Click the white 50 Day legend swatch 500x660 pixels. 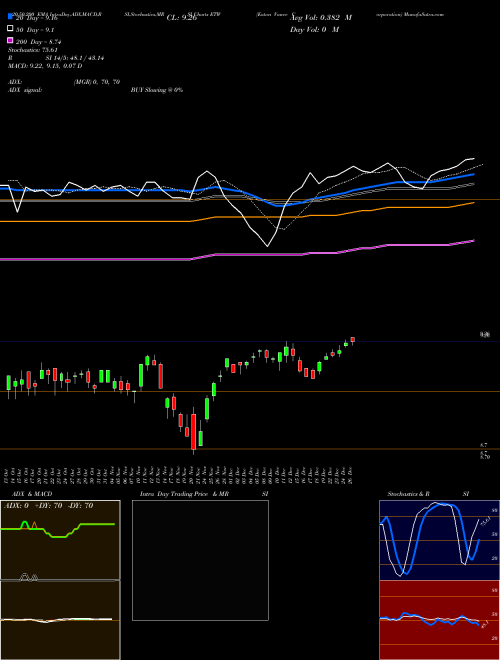10,29
